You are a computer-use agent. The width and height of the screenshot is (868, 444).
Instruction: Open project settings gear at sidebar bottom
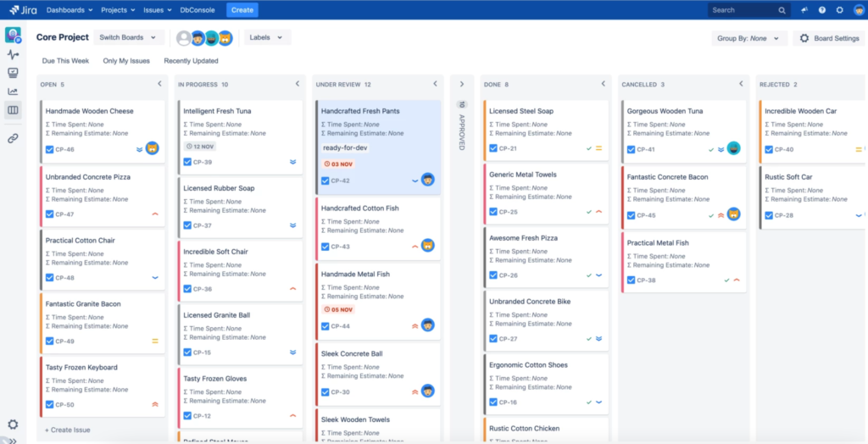click(x=13, y=425)
